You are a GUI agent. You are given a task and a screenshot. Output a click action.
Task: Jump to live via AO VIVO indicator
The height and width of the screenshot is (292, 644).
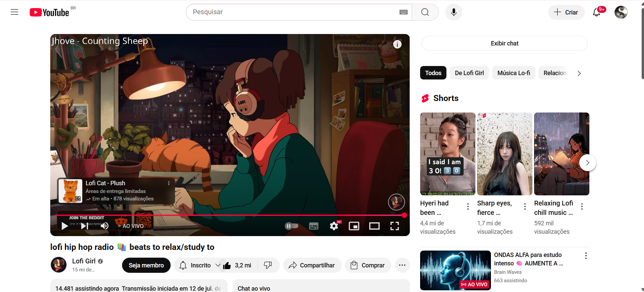point(131,226)
